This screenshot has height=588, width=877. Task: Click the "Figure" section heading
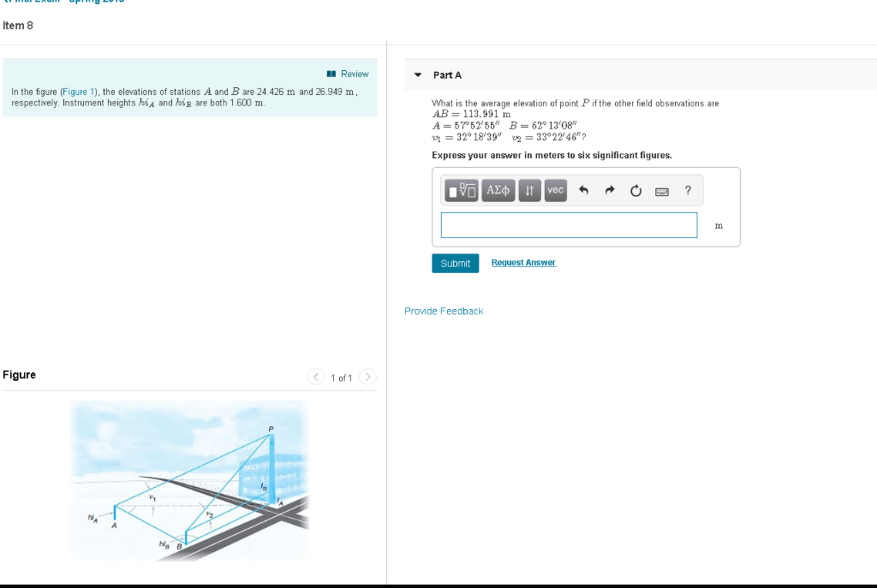19,375
